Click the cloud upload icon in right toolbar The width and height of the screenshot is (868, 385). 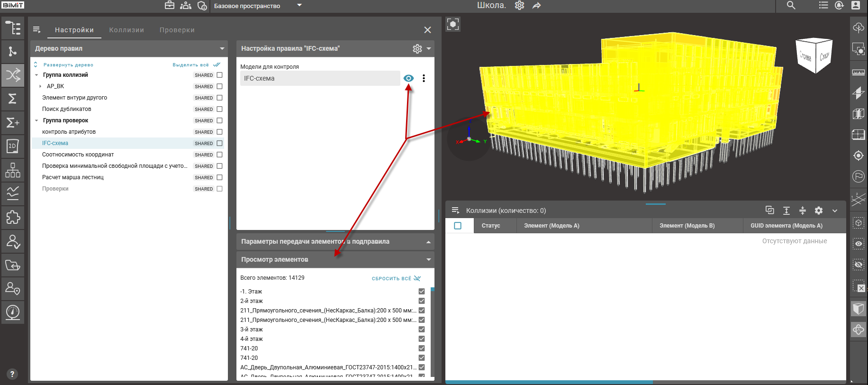click(x=859, y=28)
